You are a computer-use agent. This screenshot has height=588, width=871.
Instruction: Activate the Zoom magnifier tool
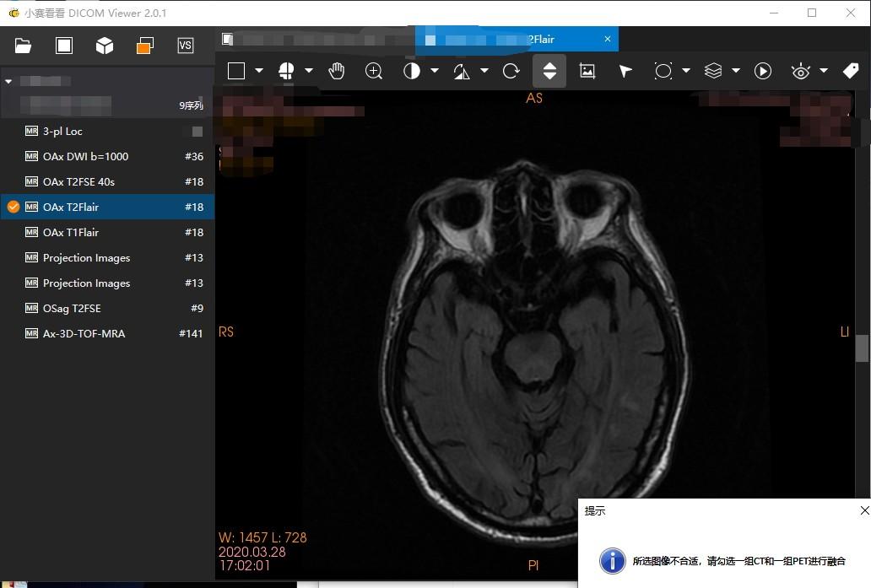click(374, 71)
